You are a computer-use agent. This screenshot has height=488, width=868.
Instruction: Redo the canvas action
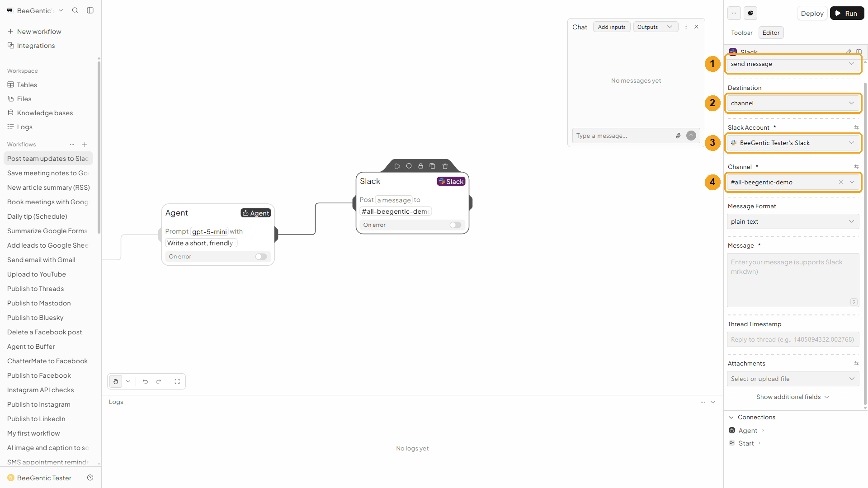point(159,381)
